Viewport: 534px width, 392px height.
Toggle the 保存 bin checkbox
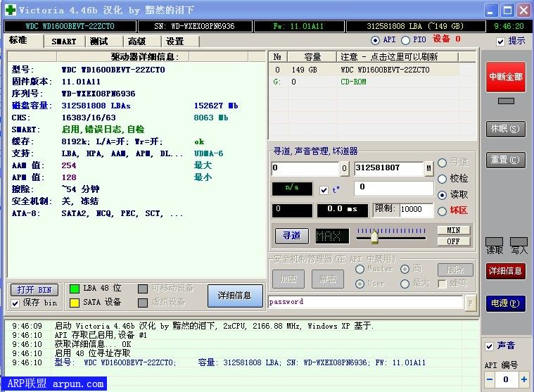15,303
